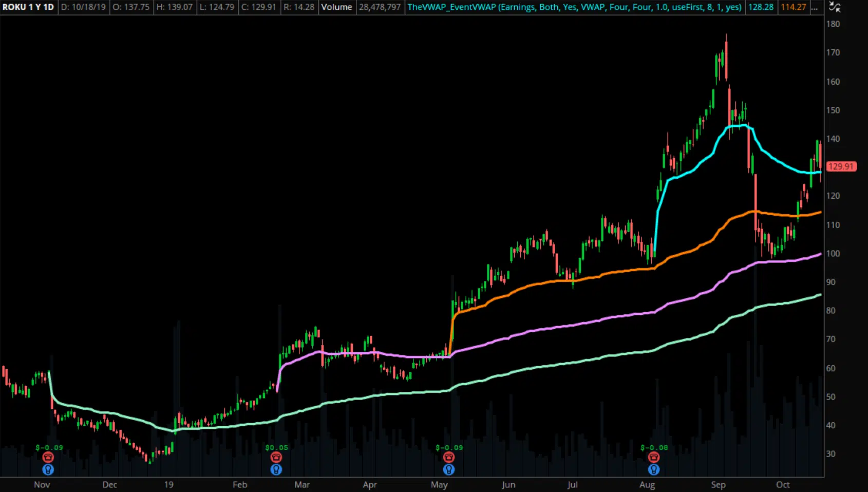
Task: Click the February earnings conference call phone icon
Action: [276, 458]
